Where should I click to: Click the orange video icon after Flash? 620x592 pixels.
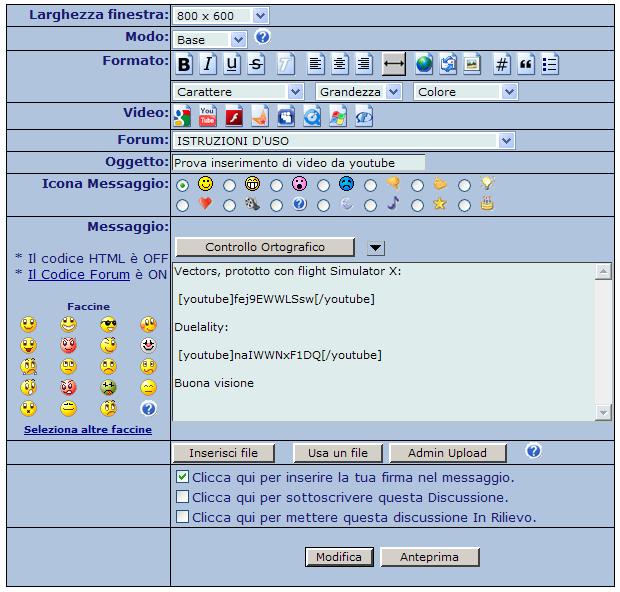[260, 116]
